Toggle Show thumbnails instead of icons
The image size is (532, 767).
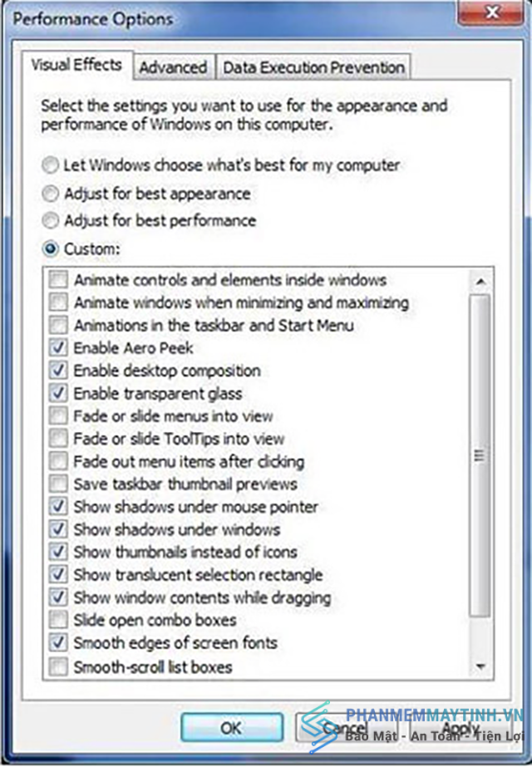[58, 552]
